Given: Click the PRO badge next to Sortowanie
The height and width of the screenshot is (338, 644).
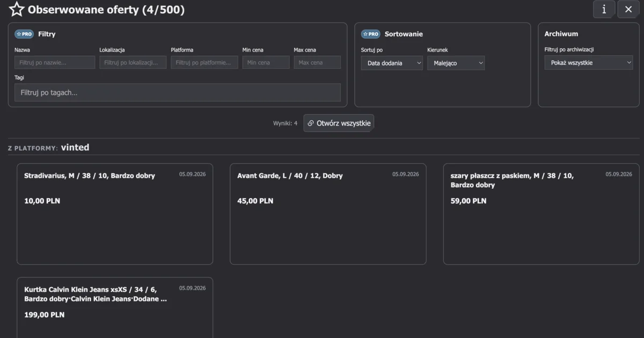Looking at the screenshot, I should tap(370, 34).
